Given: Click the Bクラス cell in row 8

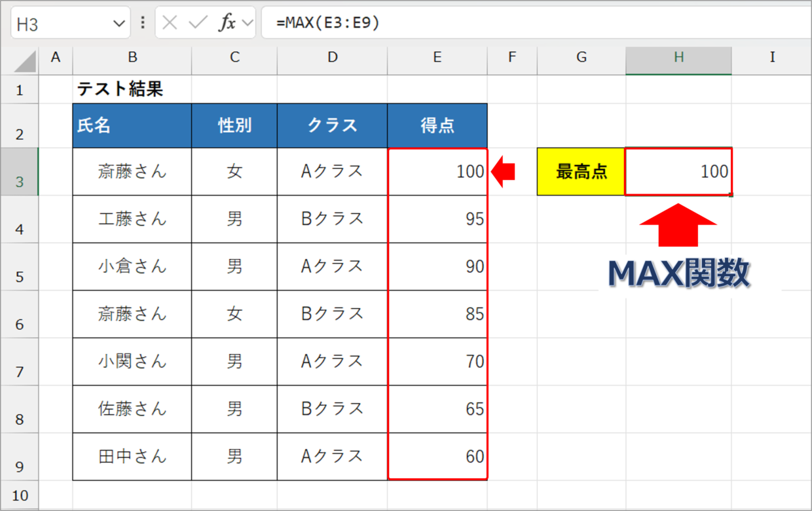Looking at the screenshot, I should [333, 409].
